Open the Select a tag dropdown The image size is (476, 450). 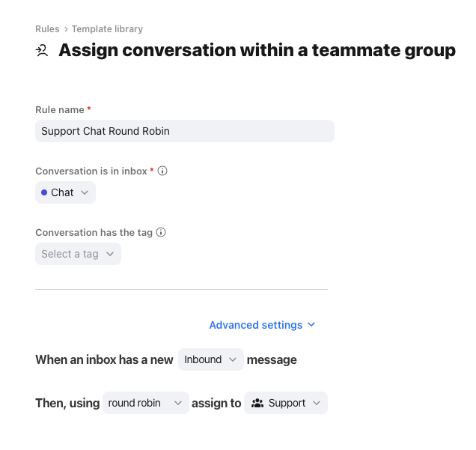point(78,254)
